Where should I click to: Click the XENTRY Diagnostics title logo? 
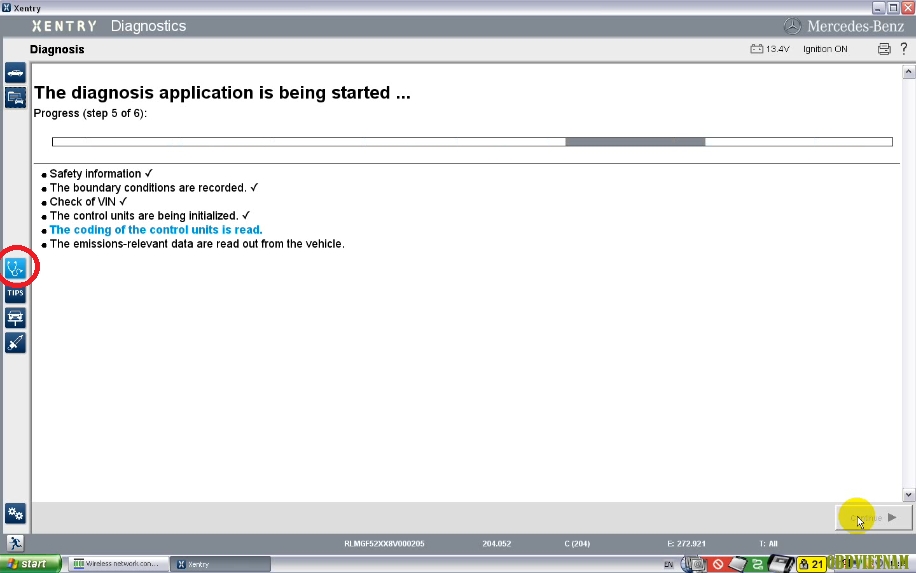pyautogui.click(x=109, y=26)
